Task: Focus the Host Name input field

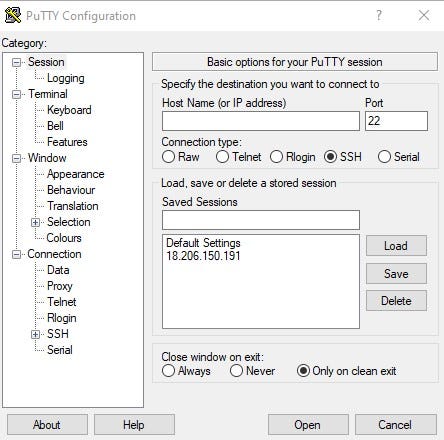Action: (x=261, y=121)
